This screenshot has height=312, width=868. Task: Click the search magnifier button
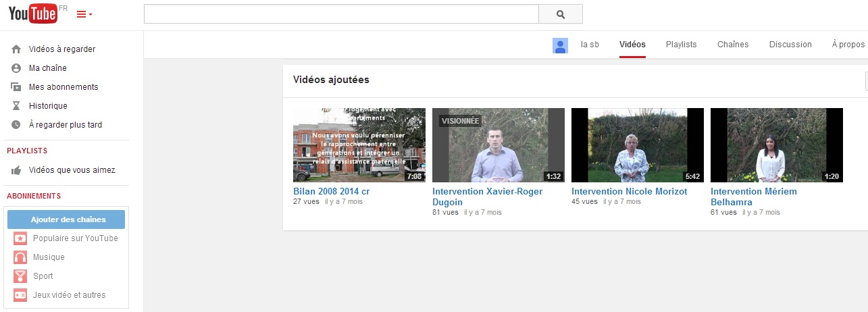tap(560, 14)
